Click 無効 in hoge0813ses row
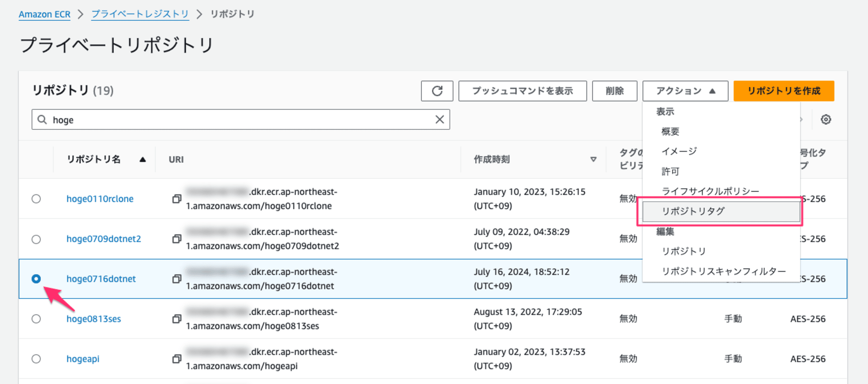 628,319
